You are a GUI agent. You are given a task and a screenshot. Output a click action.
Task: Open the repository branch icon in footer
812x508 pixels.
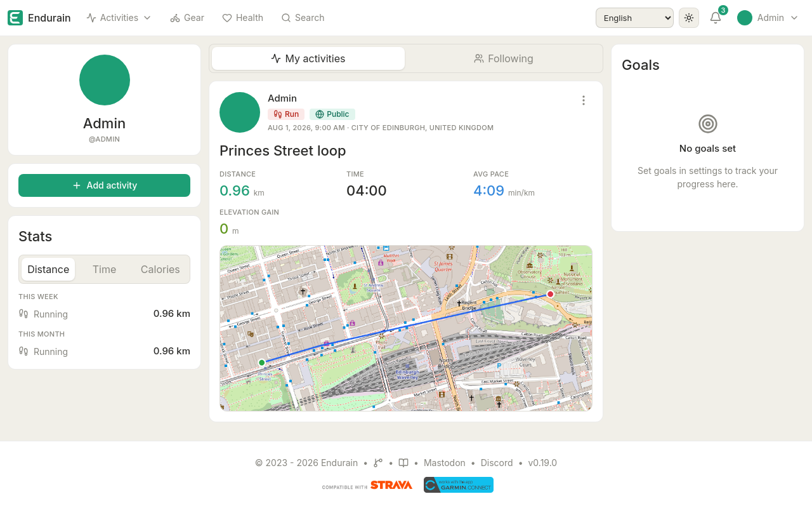tap(378, 463)
